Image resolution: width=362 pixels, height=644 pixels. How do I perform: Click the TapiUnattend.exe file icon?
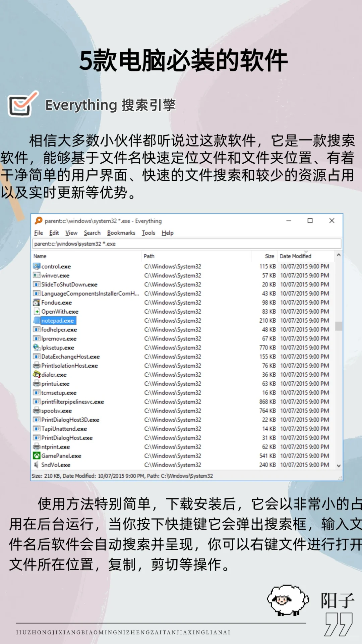pyautogui.click(x=37, y=429)
